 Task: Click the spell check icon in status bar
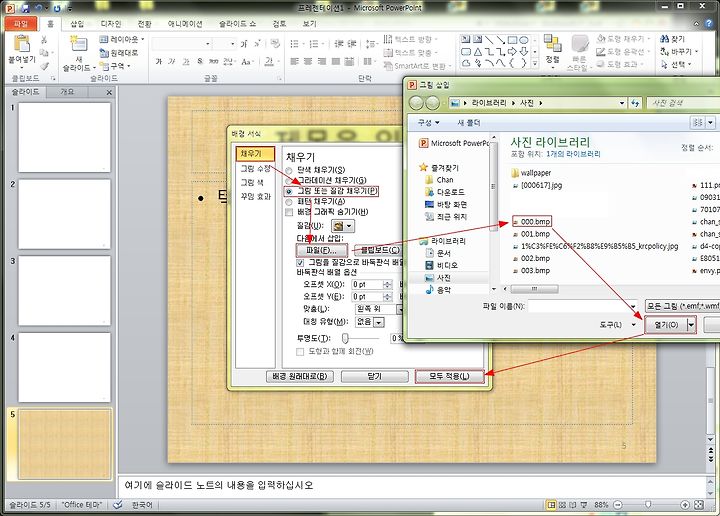tap(118, 505)
